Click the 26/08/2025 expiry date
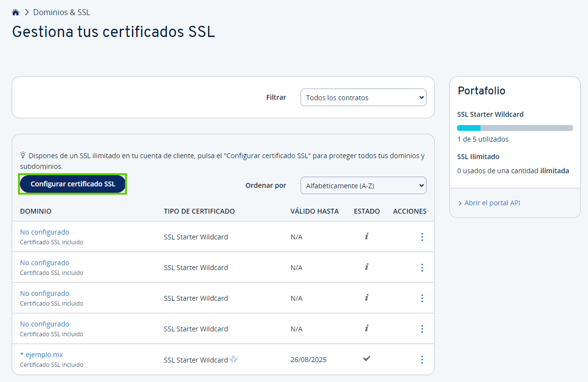 tap(308, 360)
